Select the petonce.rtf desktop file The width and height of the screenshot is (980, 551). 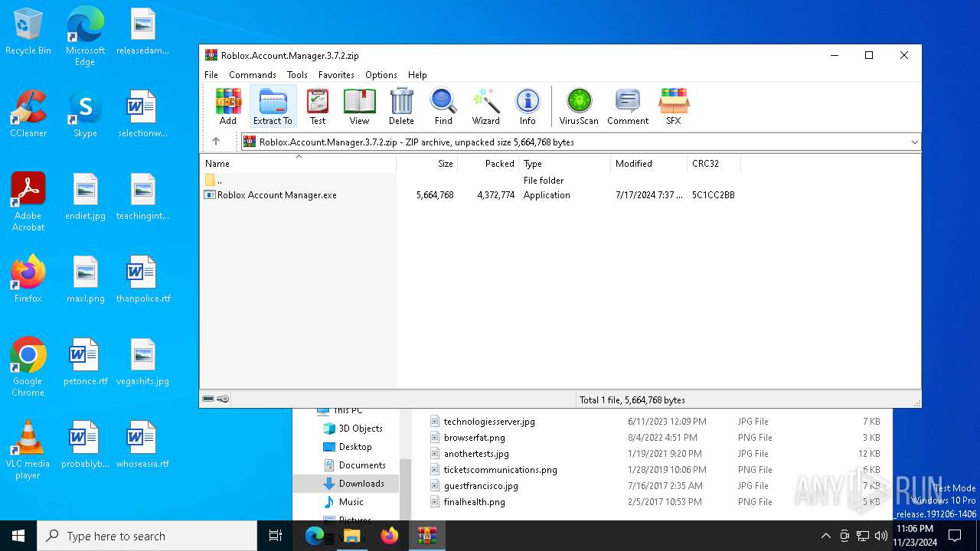(x=85, y=363)
